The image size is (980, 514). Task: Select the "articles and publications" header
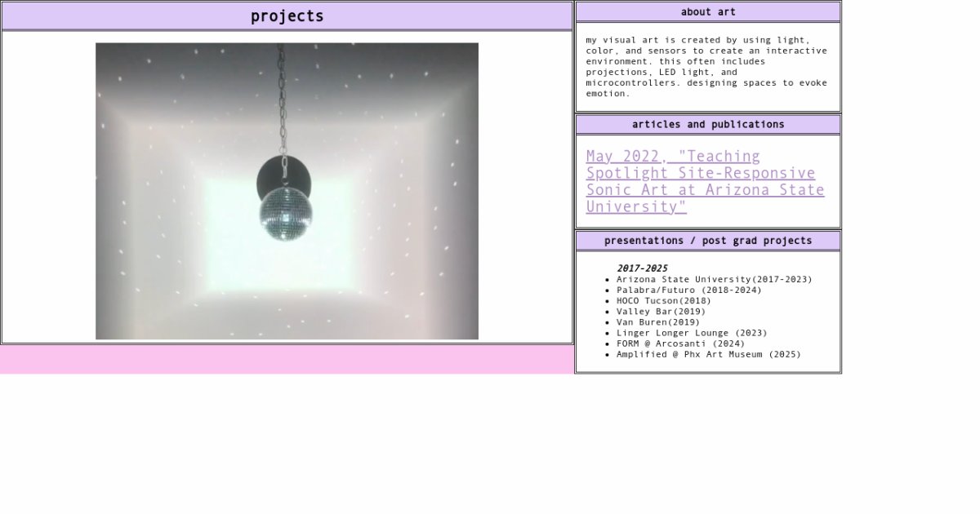click(707, 124)
